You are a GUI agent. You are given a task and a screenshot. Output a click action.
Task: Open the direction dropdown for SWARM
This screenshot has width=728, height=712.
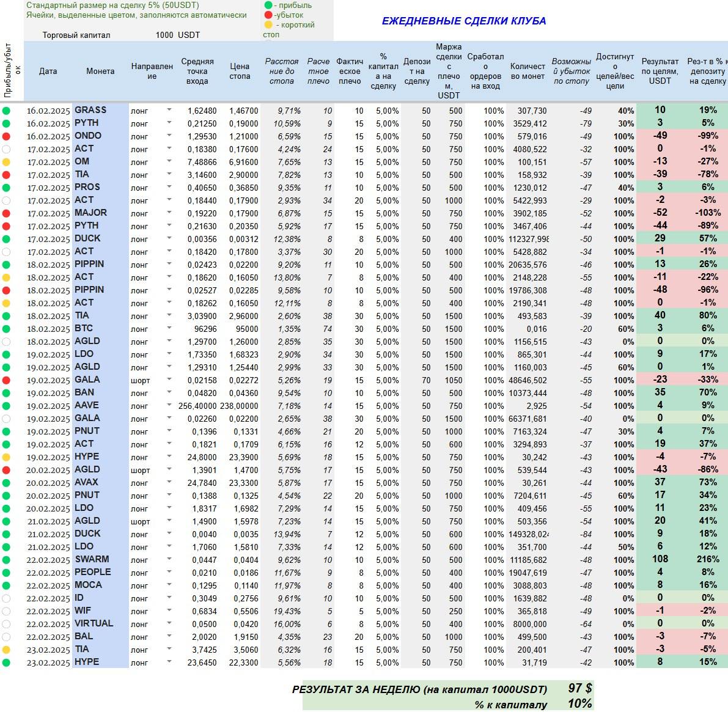169,559
